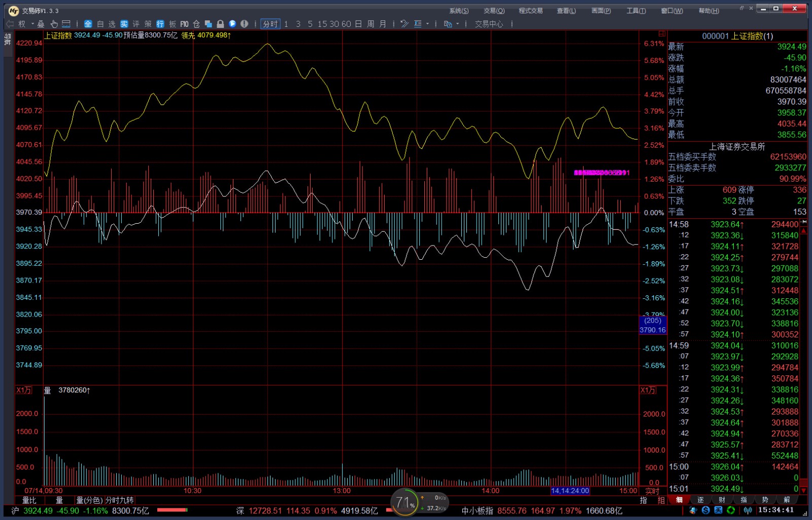The width and height of the screenshot is (812, 520).
Task: Switch the chart to 日 daily period
Action: pos(358,24)
